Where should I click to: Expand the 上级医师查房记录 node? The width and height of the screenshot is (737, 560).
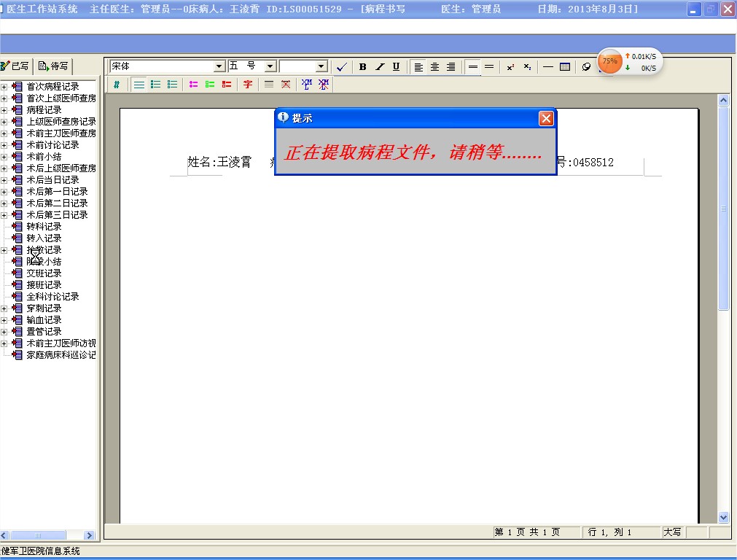tap(4, 122)
